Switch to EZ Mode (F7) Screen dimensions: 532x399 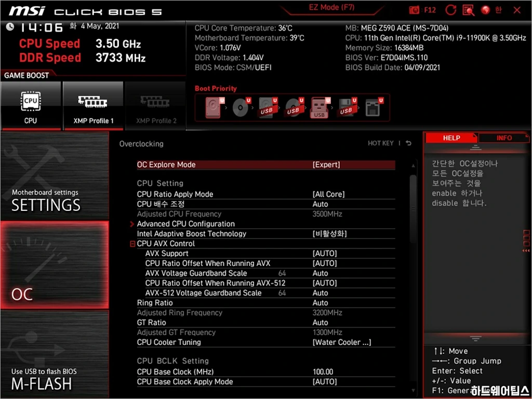point(331,8)
